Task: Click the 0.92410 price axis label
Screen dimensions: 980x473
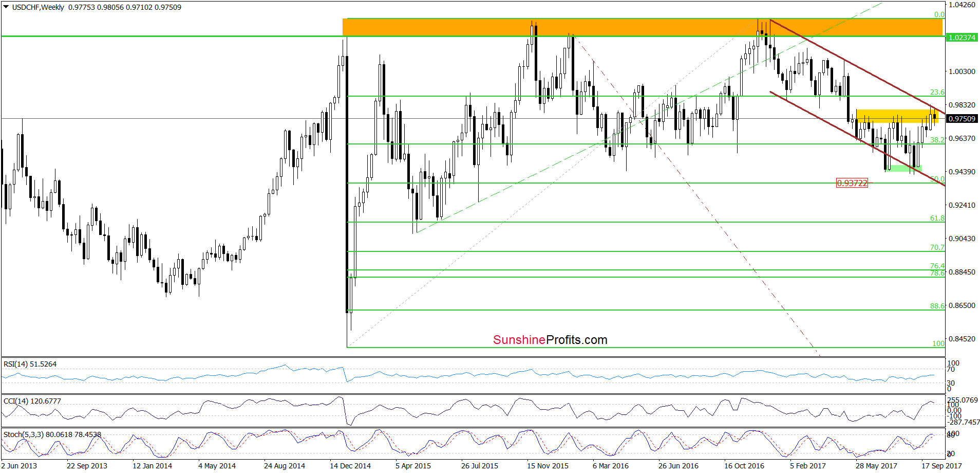Action: point(962,205)
